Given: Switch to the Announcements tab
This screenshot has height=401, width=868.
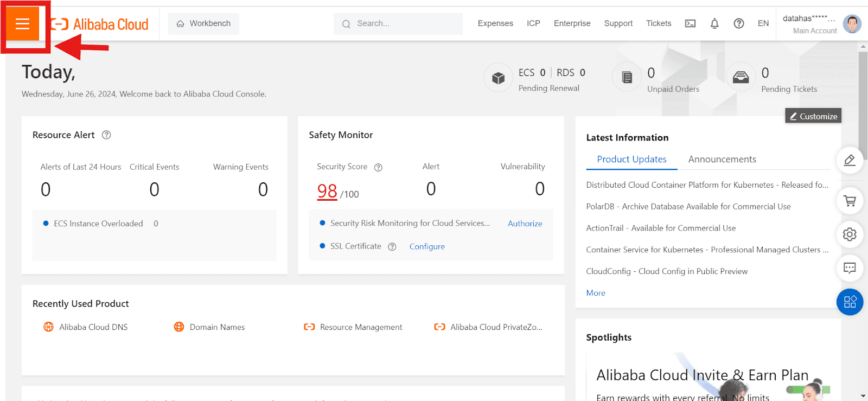Looking at the screenshot, I should click(722, 159).
